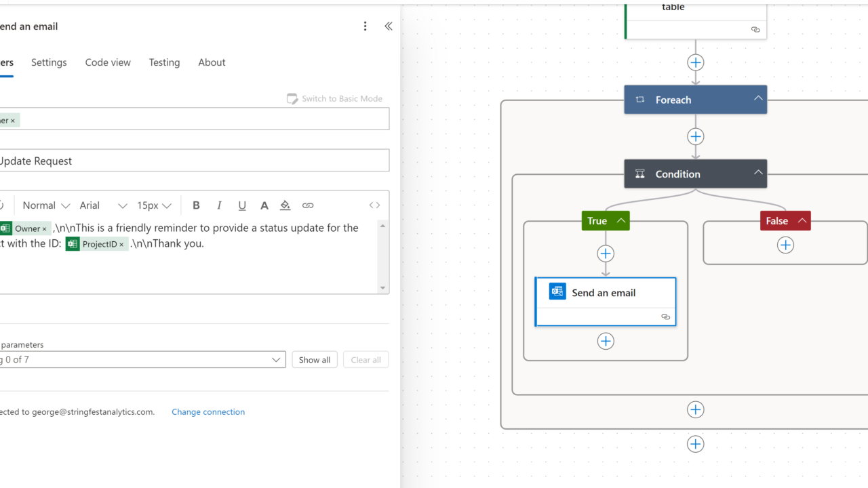Collapse the Send an email details panel
Image resolution: width=868 pixels, height=488 pixels.
(x=389, y=26)
